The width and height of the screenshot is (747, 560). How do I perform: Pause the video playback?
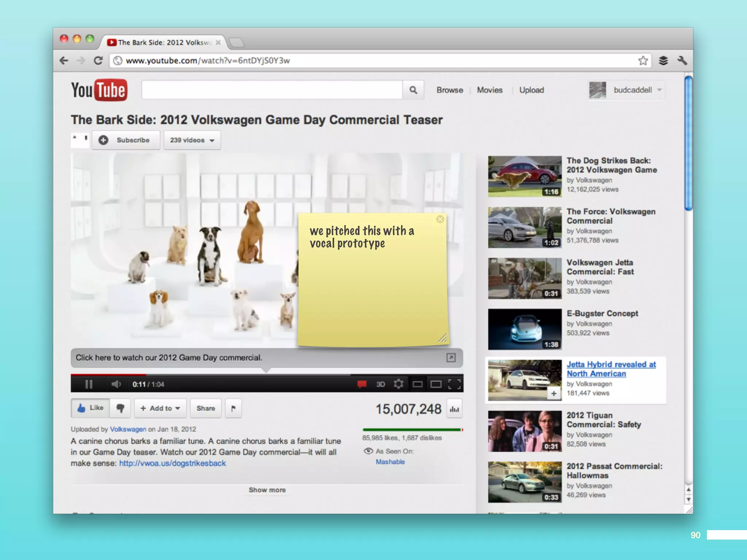coord(89,384)
